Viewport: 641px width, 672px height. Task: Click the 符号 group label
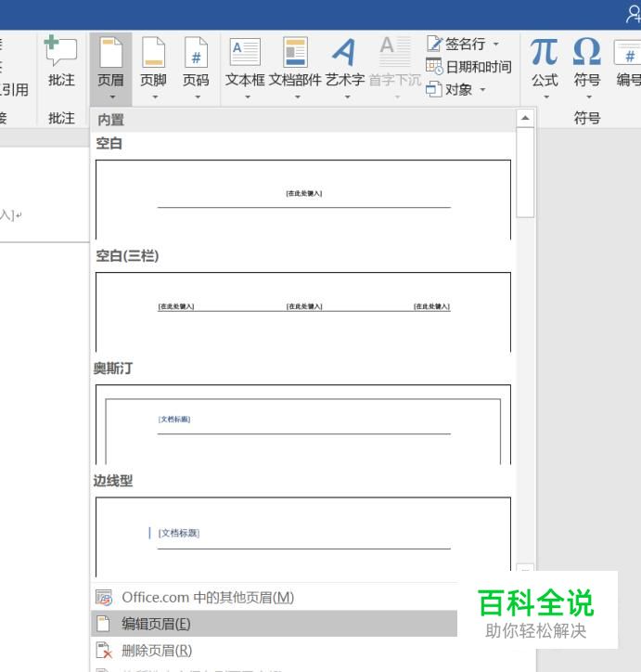point(587,118)
